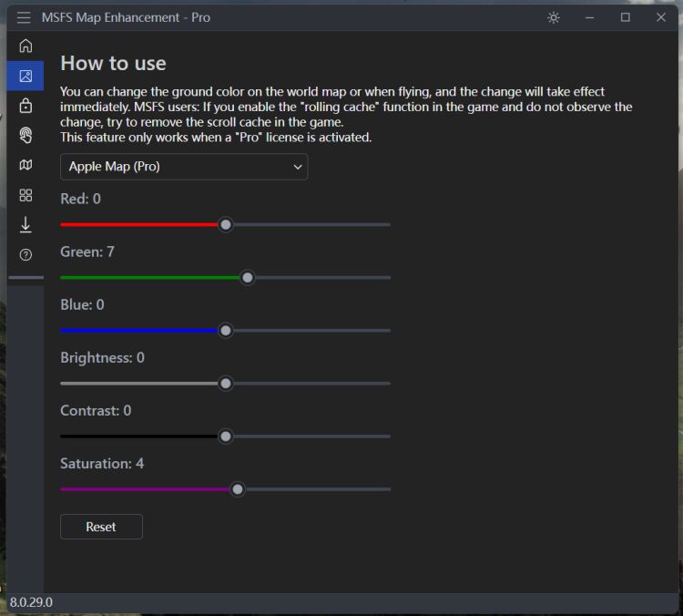Open the lock license sidebar icon

25,106
